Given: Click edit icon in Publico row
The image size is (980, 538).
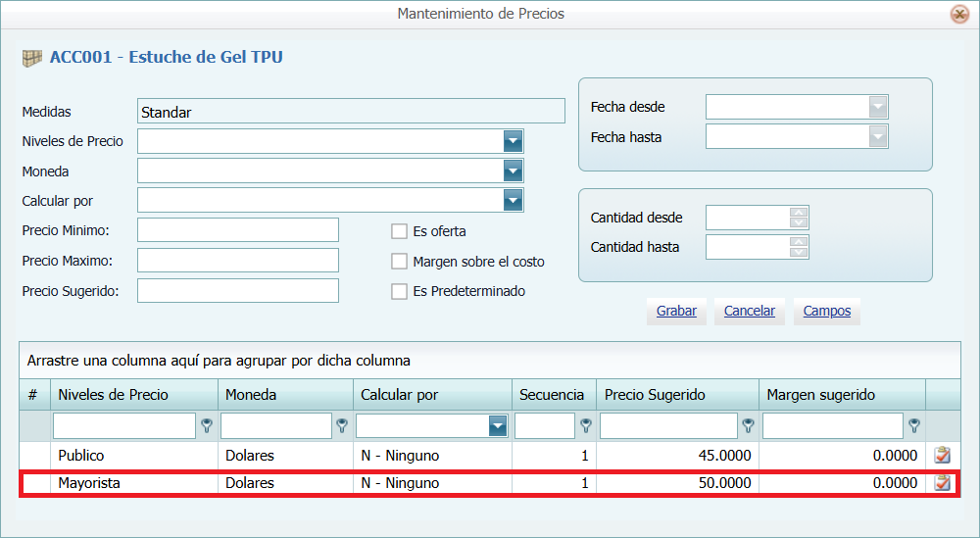Looking at the screenshot, I should click(x=942, y=455).
